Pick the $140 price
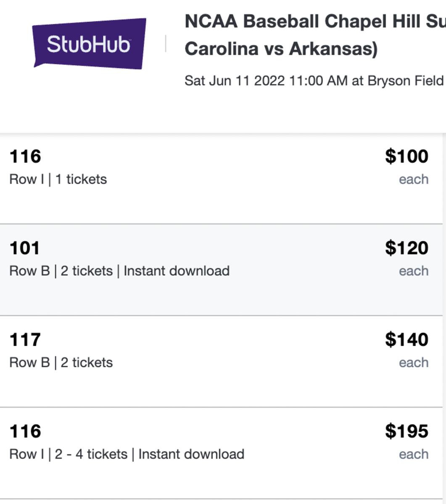 pyautogui.click(x=406, y=339)
